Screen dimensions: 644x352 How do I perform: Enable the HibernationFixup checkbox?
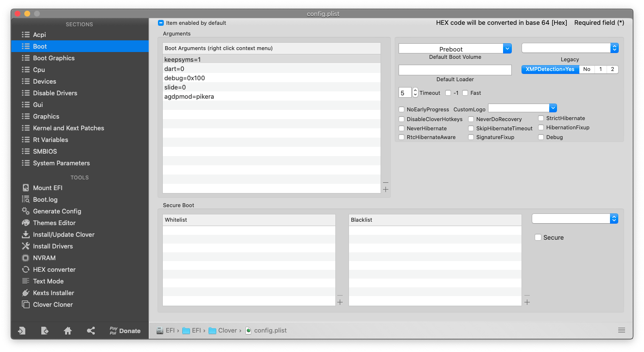[x=541, y=127]
